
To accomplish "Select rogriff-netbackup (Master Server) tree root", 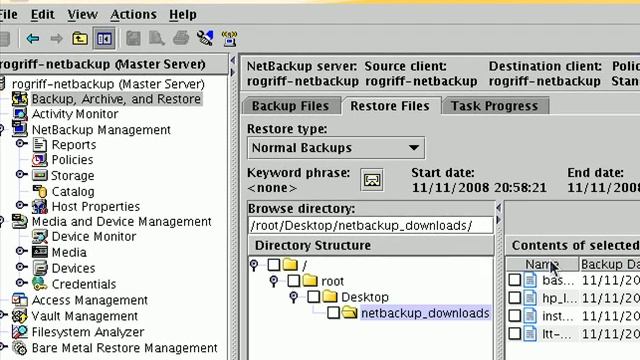I will pyautogui.click(x=108, y=84).
